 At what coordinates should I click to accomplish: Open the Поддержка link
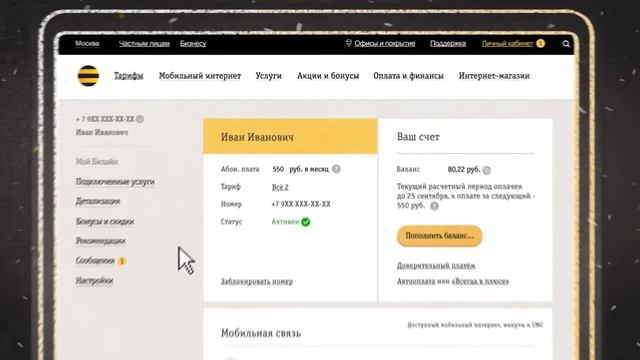click(448, 43)
